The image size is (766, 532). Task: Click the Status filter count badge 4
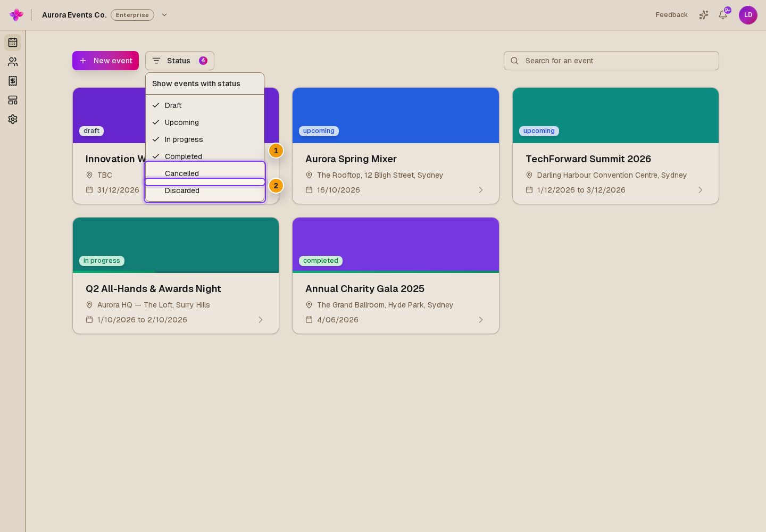[x=203, y=61]
